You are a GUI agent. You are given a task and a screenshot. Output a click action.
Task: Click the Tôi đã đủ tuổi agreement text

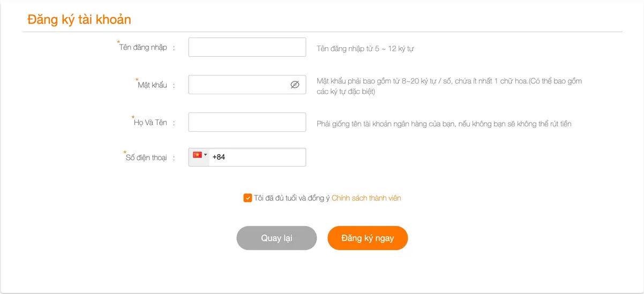point(291,198)
